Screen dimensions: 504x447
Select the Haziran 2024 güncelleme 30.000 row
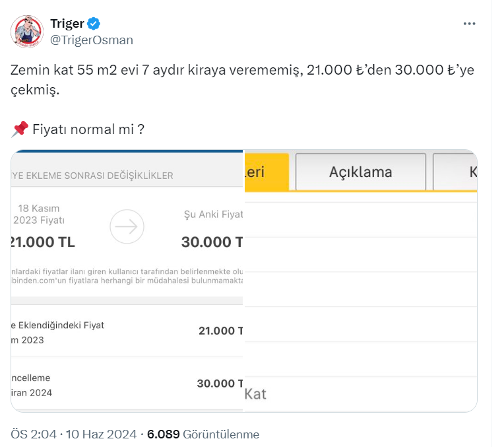pyautogui.click(x=127, y=385)
